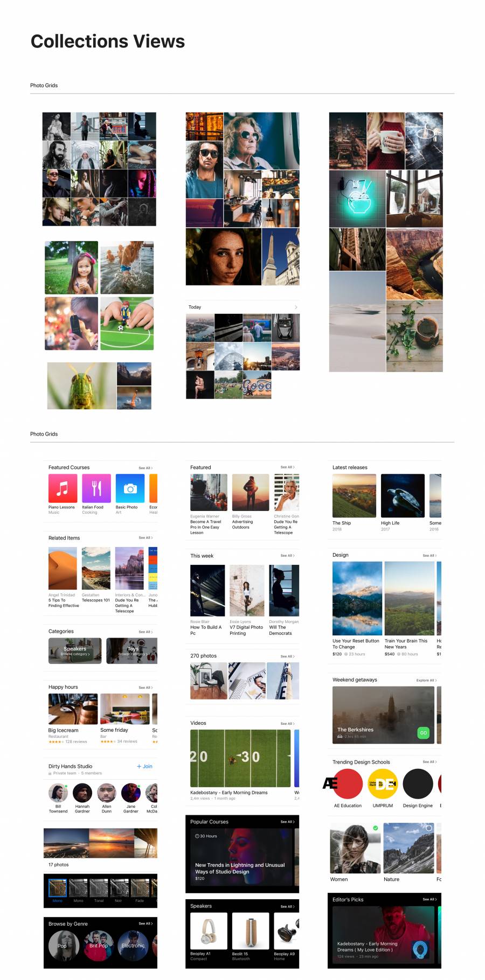Open the Piano Lessons music note icon
This screenshot has height=980, width=485.
pyautogui.click(x=63, y=488)
